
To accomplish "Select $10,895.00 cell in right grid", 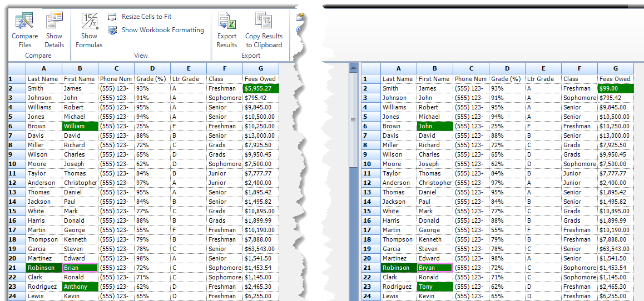I will (616, 211).
